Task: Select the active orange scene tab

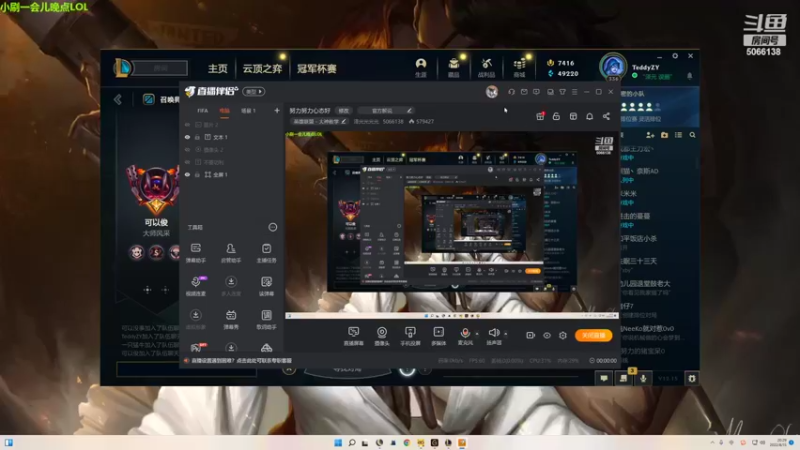Action: 224,111
